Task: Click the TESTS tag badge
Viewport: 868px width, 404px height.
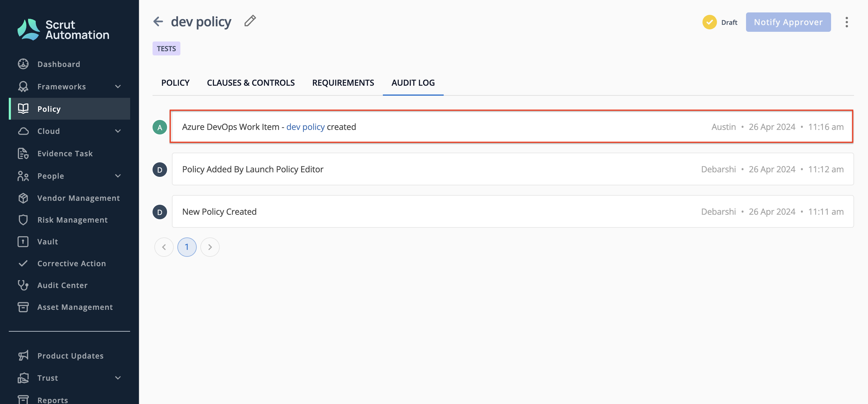Action: click(166, 48)
